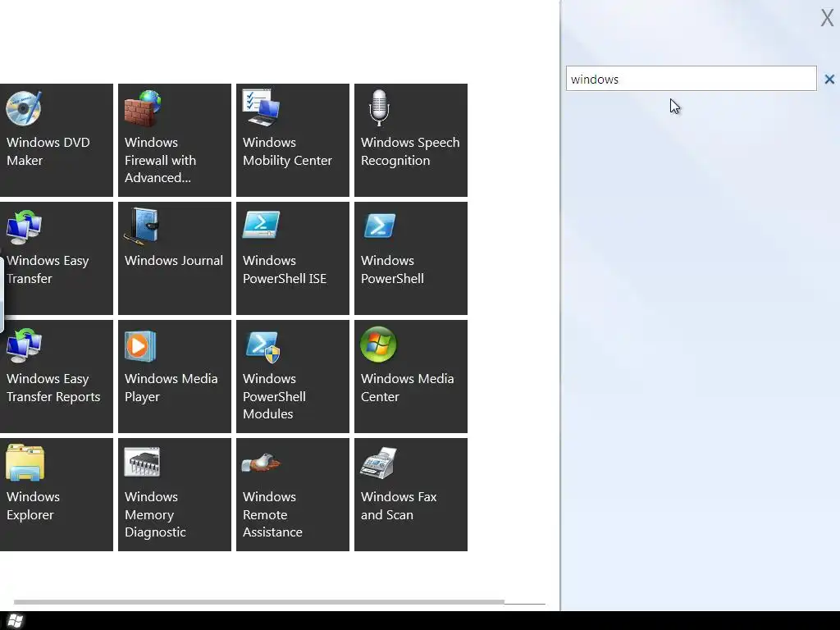Run Windows Memory Diagnostic chip icon
This screenshot has height=630, width=840.
tap(142, 463)
